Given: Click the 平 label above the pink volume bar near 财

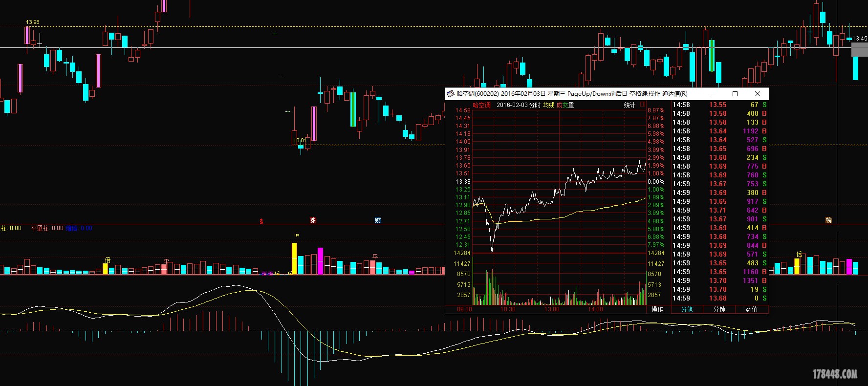Looking at the screenshot, I should (375, 257).
